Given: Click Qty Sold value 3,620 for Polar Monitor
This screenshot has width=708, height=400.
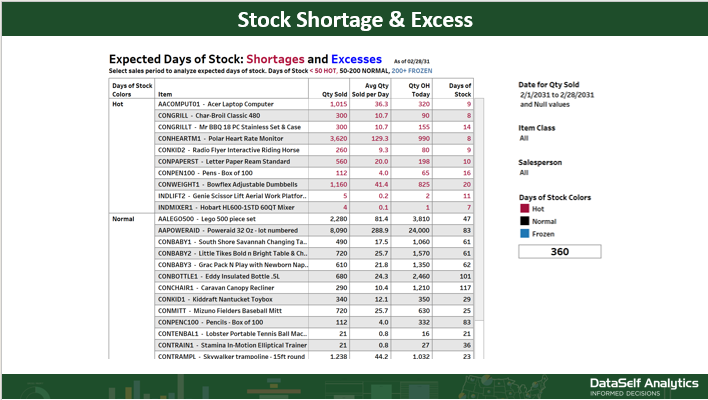Looking at the screenshot, I should (339, 139).
